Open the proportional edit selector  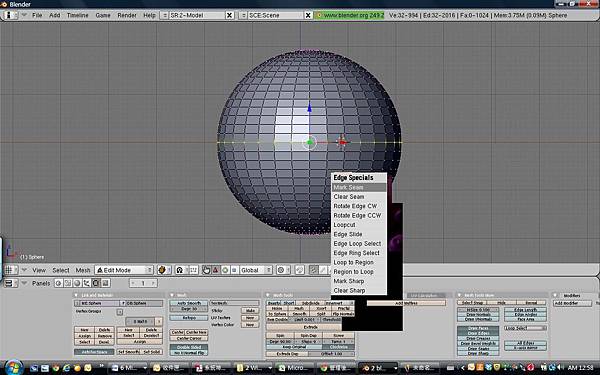(x=282, y=270)
